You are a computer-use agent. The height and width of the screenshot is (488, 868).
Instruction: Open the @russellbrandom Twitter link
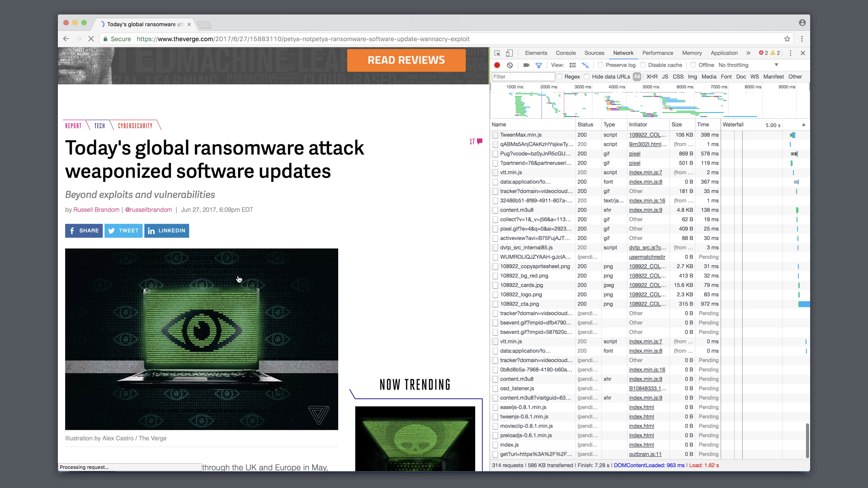click(148, 210)
